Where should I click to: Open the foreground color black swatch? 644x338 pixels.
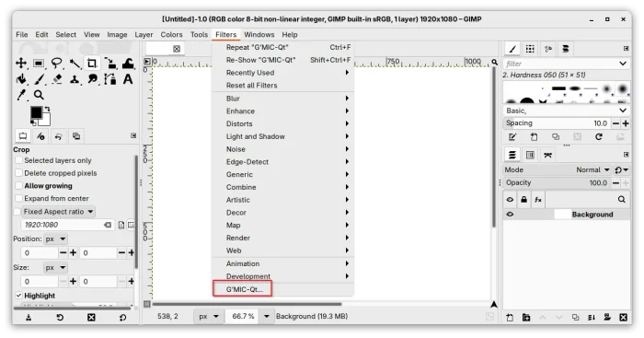(x=36, y=112)
